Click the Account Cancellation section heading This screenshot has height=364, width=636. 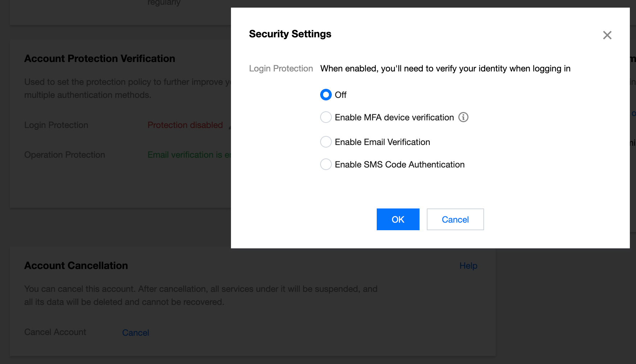[76, 266]
